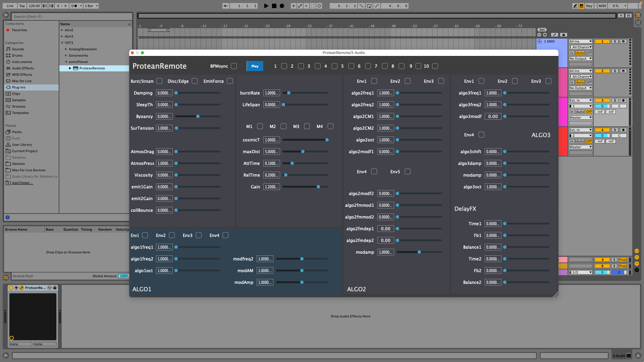Collapse the sonicPlanet folder
Screen dimensions: 644x362
66,62
